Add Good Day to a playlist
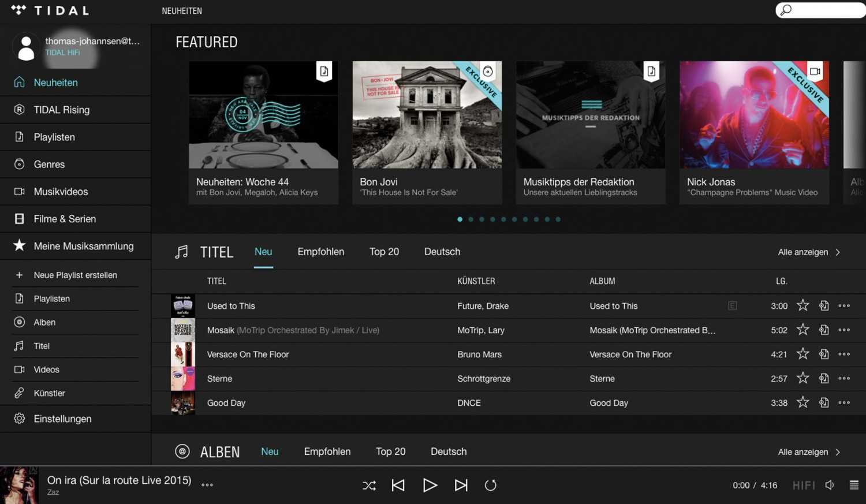866x504 pixels. (x=824, y=403)
